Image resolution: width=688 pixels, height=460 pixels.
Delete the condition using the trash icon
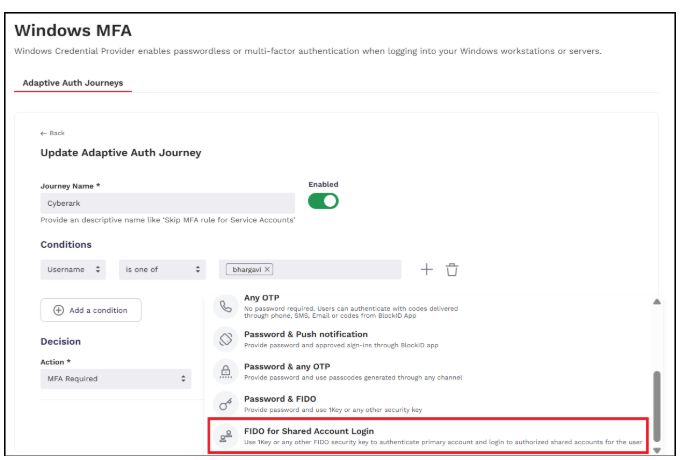(x=452, y=269)
